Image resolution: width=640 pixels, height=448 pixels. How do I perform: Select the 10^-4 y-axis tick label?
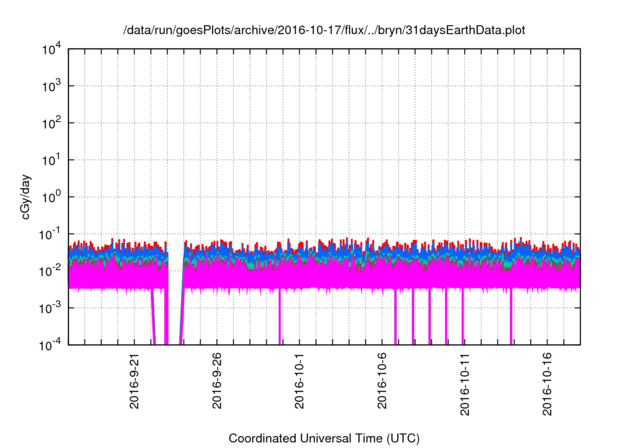[51, 343]
